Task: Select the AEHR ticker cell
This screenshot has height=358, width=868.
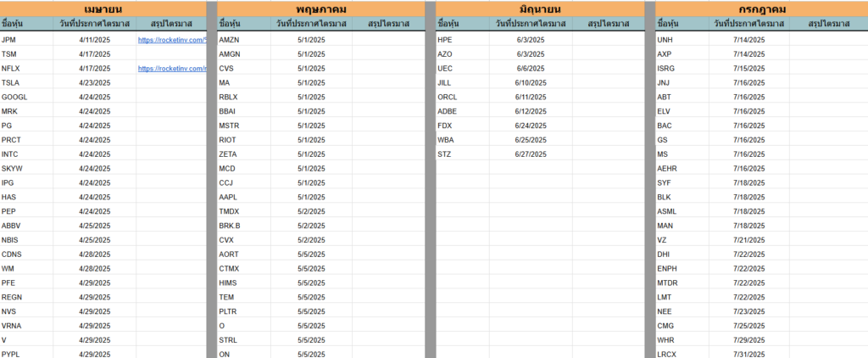Action: click(682, 169)
